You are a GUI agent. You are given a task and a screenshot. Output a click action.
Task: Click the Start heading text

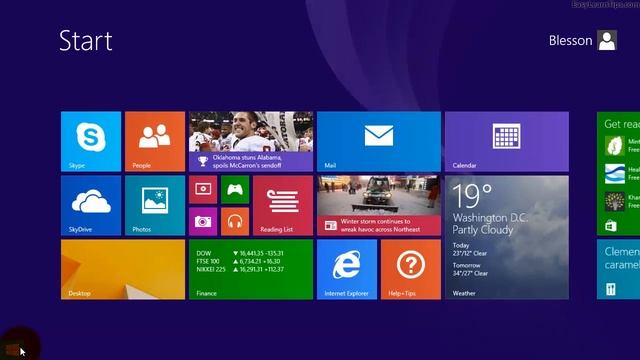click(x=86, y=40)
